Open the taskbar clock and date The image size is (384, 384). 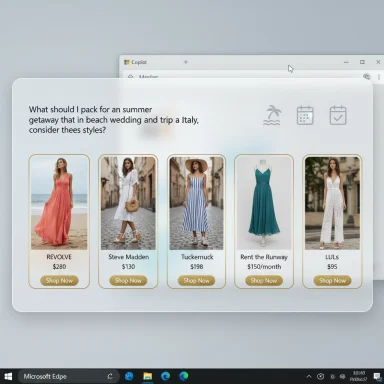pos(358,376)
